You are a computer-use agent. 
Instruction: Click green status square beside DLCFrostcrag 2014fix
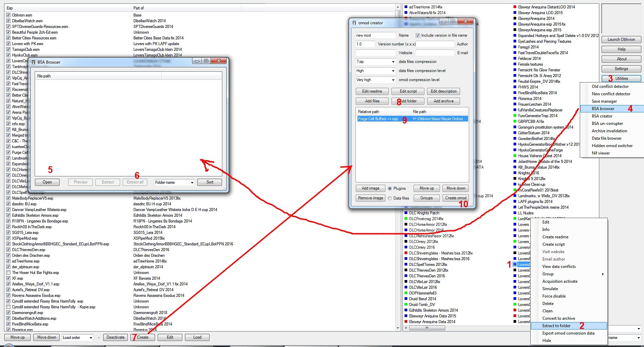coord(406,219)
